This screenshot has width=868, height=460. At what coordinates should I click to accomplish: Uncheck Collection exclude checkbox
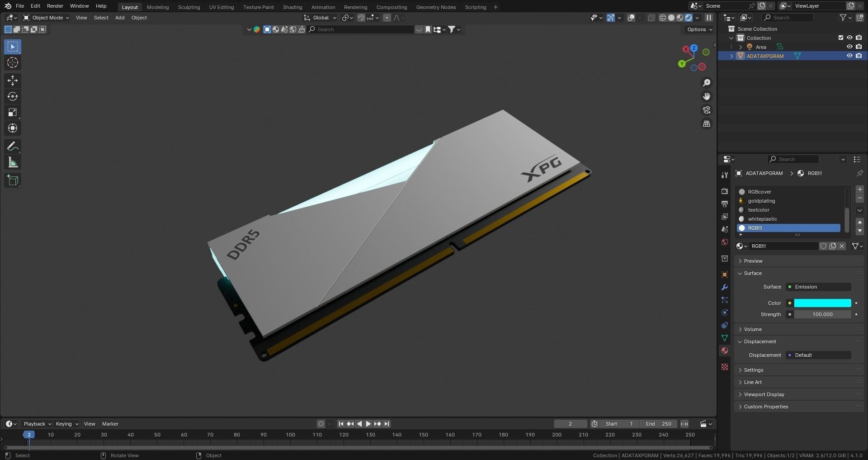841,38
